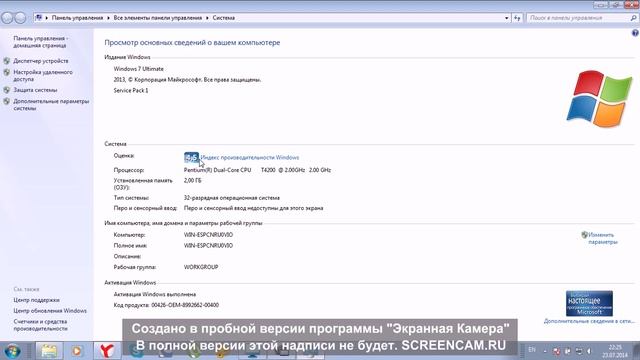Open Дополнительные сведения в сети link
Image resolution: width=640 pixels, height=360 pixels.
[x=589, y=321]
